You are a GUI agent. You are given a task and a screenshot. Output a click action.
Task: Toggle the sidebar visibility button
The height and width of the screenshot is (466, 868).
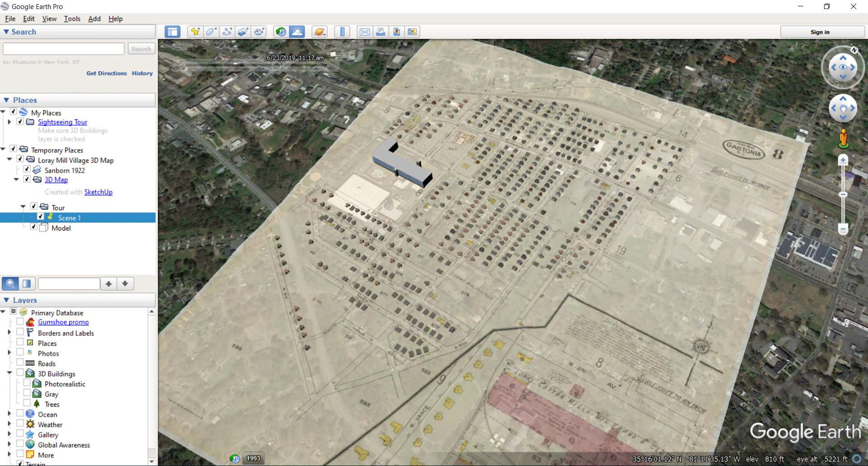[x=172, y=32]
